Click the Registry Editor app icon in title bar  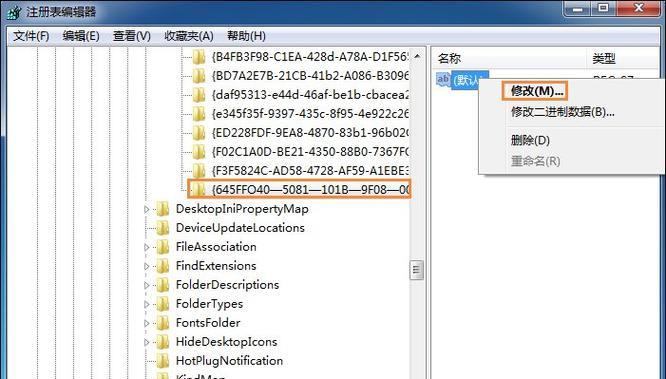[x=14, y=12]
